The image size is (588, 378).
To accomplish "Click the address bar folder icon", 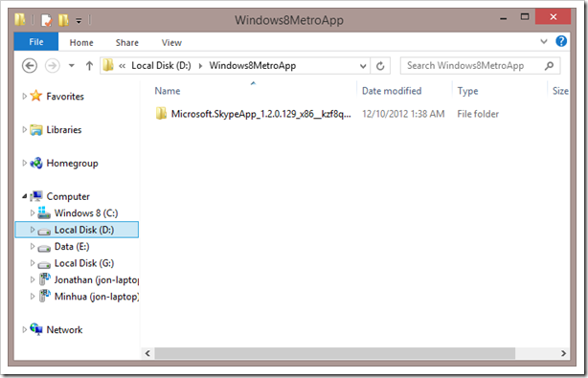I will point(108,65).
